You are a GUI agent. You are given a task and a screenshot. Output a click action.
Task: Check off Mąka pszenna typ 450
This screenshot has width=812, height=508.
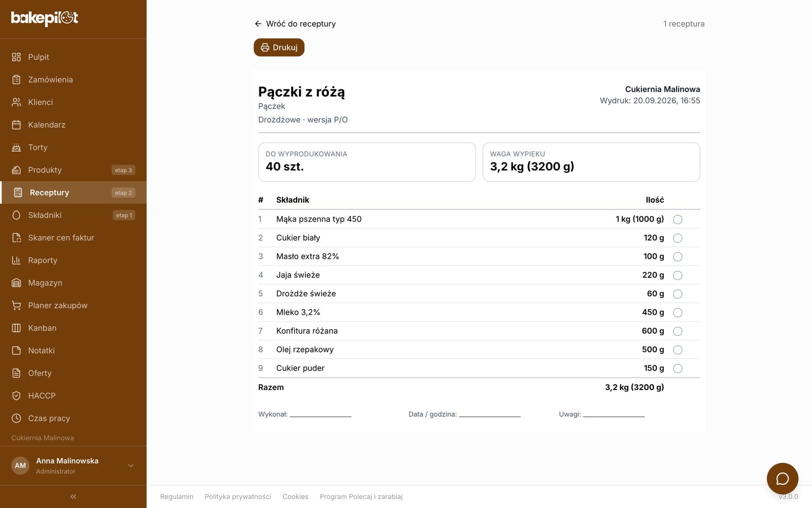point(678,219)
